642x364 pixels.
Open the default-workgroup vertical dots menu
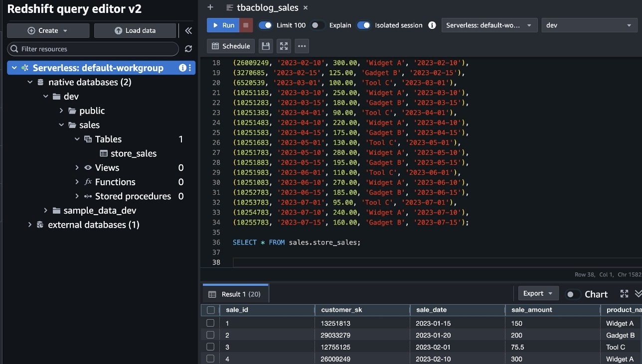(x=190, y=68)
